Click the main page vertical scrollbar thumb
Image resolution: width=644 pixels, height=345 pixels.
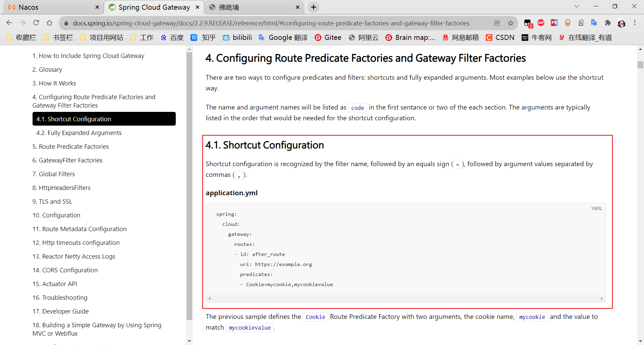[x=640, y=65]
